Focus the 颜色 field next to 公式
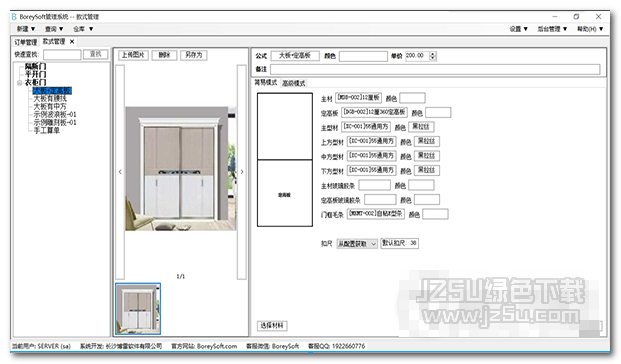The height and width of the screenshot is (364, 621). coord(363,56)
